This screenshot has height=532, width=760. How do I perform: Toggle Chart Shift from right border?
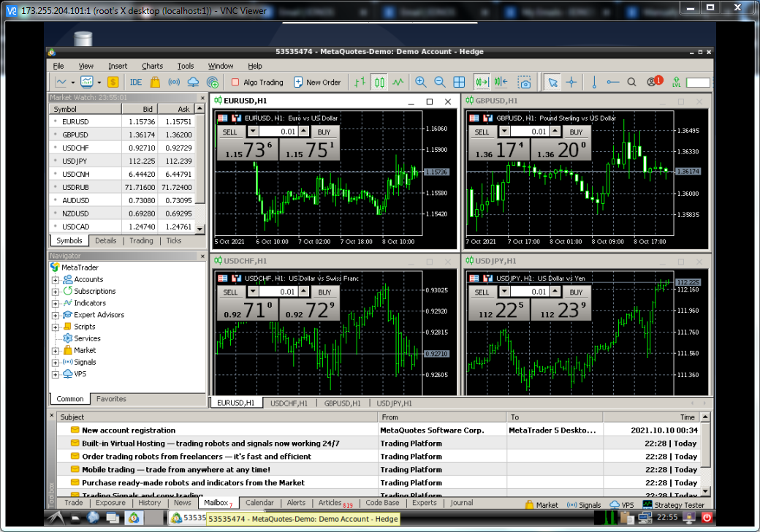pos(501,83)
